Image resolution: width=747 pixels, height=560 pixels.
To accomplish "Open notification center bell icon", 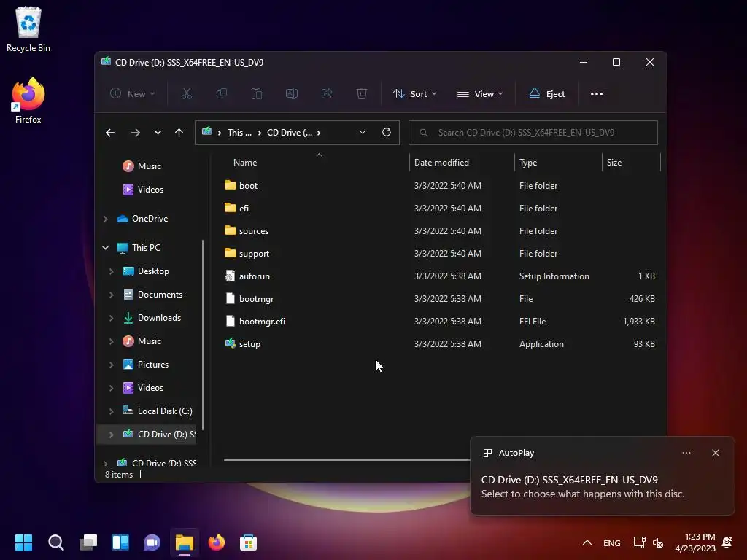I will pyautogui.click(x=727, y=542).
